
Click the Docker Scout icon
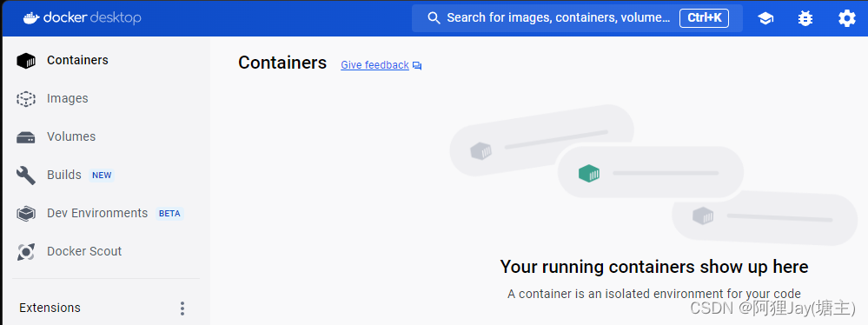[x=26, y=251]
